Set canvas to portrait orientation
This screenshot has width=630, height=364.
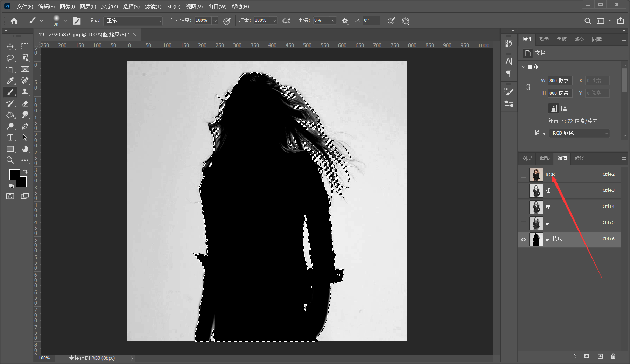tap(553, 108)
